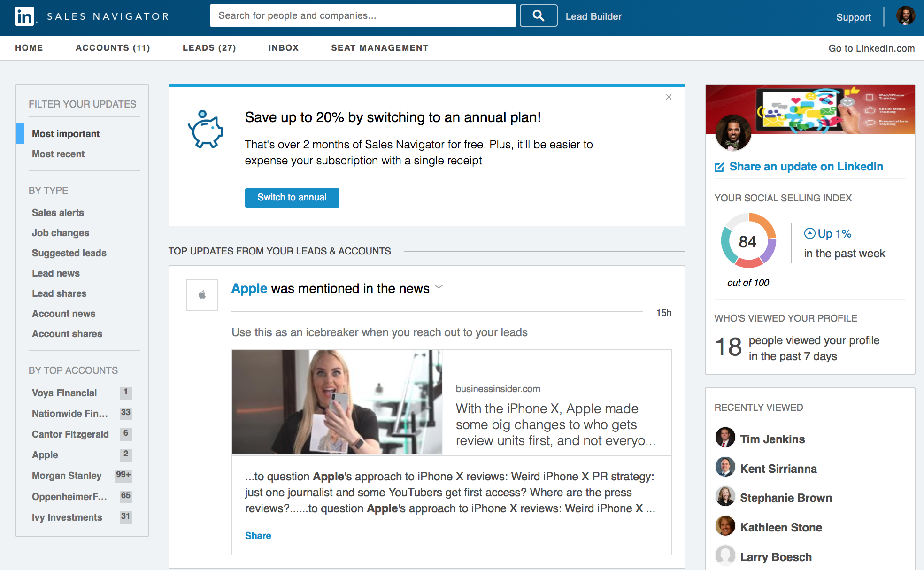Expand the Morgan Stanley account row
Image resolution: width=924 pixels, height=570 pixels.
(67, 476)
